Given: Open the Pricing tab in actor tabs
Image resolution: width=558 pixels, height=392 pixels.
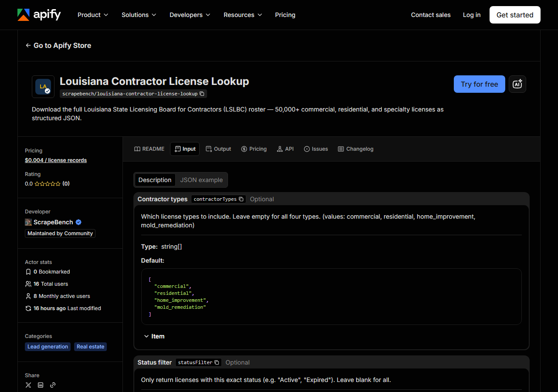Looking at the screenshot, I should coord(254,149).
